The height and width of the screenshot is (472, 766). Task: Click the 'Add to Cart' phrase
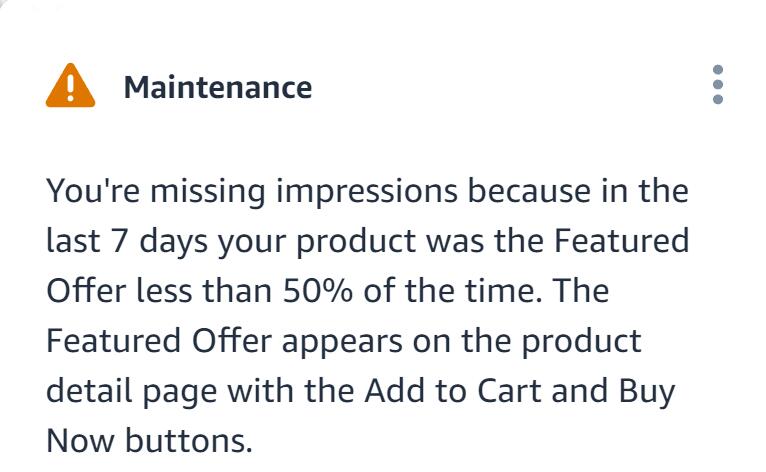[x=453, y=390]
